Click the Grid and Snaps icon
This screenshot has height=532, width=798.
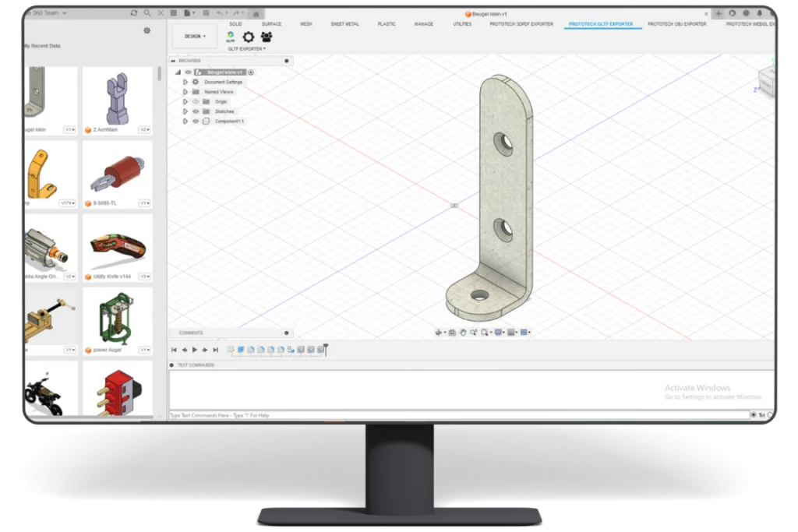click(511, 333)
